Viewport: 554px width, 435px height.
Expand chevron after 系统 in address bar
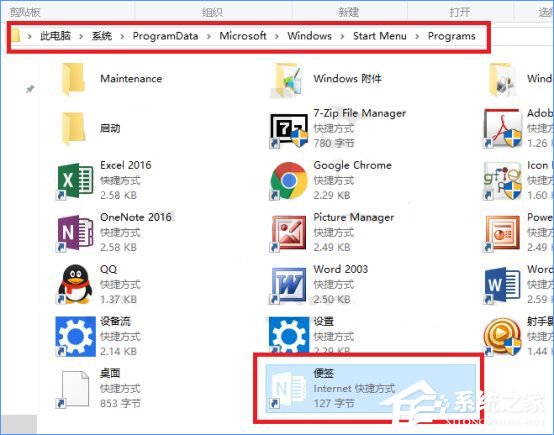(122, 36)
